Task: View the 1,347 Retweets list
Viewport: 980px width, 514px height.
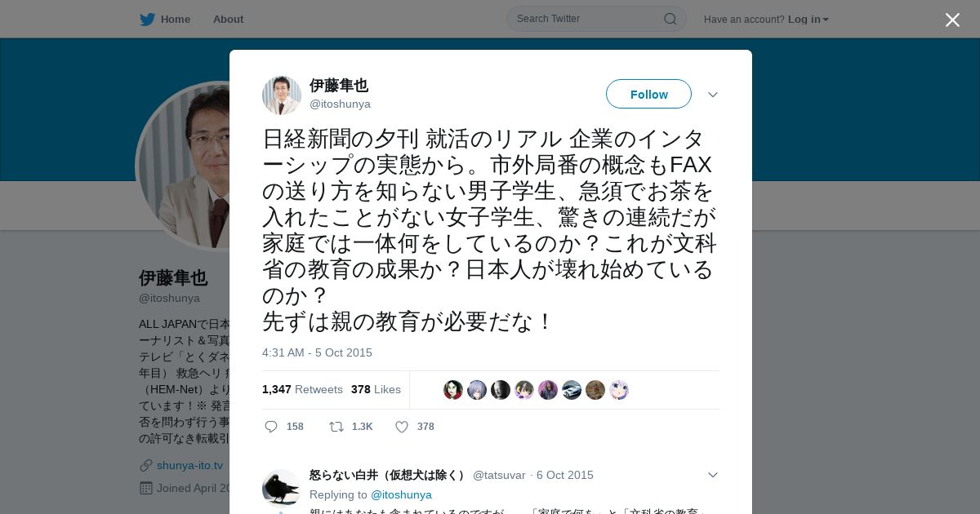Action: [302, 389]
